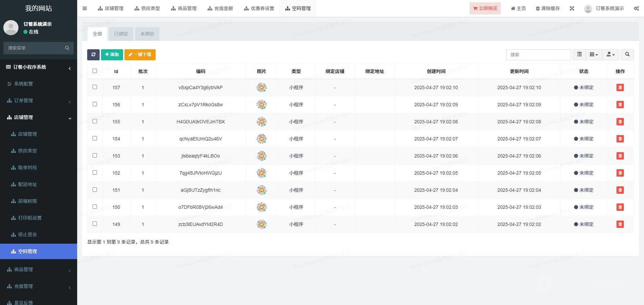644x305 pixels.
Task: Delete row 157 with trash icon
Action: click(x=620, y=87)
